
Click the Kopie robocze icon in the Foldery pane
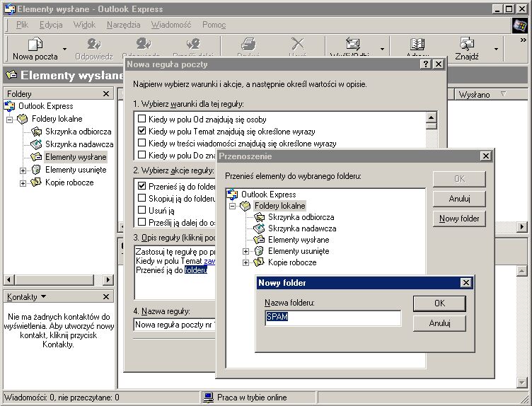35,182
